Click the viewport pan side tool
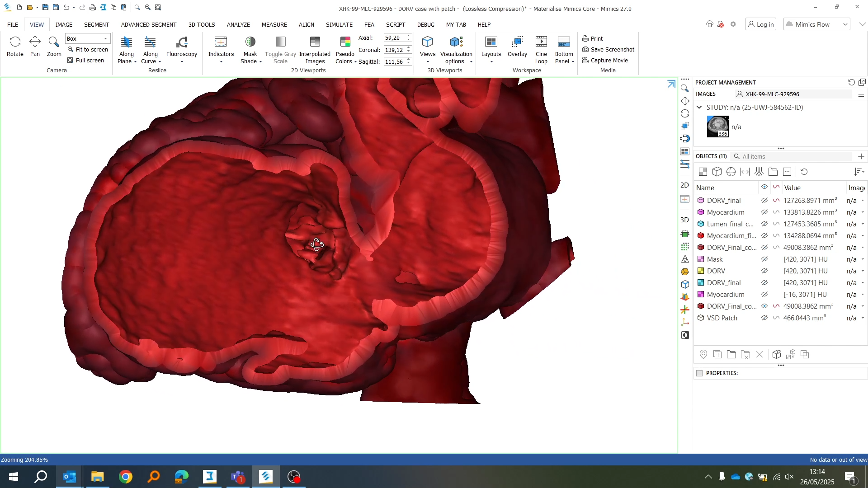Viewport: 868px width, 488px height. (x=685, y=101)
